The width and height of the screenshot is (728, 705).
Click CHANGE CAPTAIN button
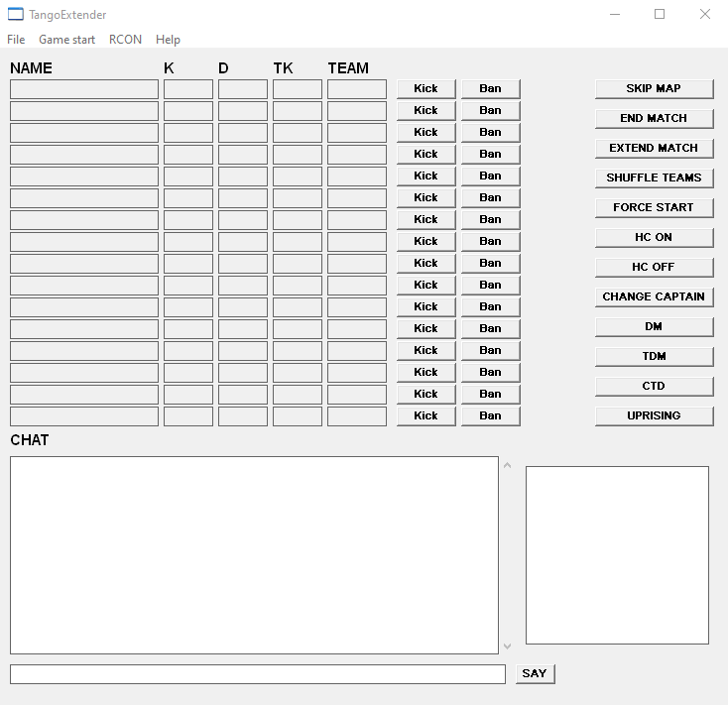coord(654,296)
